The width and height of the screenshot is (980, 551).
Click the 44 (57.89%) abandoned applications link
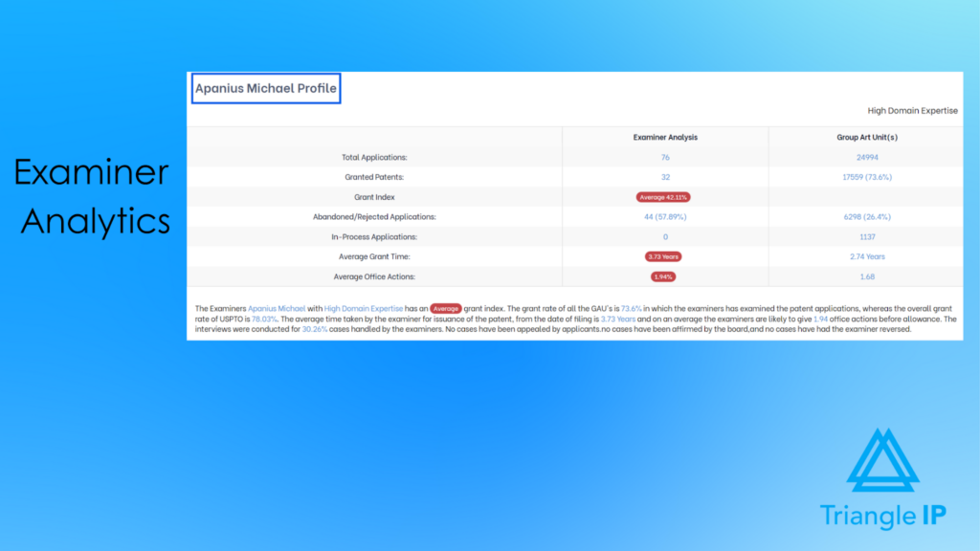[665, 217]
